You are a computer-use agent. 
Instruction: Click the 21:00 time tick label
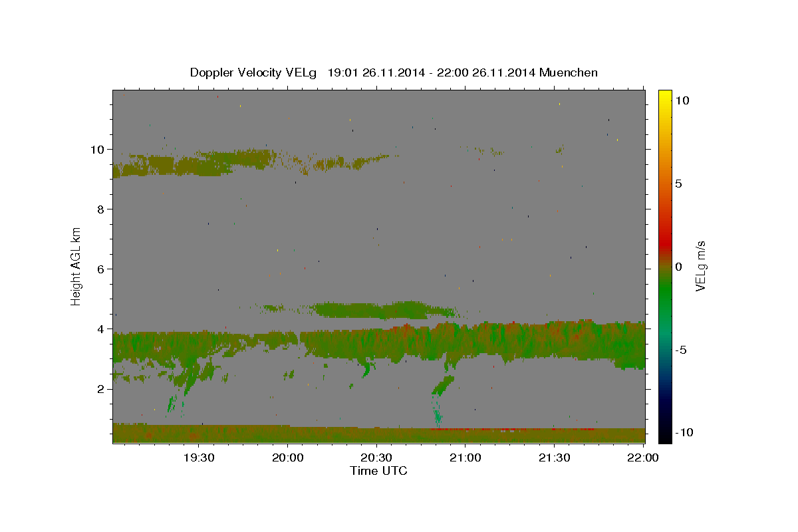pyautogui.click(x=465, y=458)
